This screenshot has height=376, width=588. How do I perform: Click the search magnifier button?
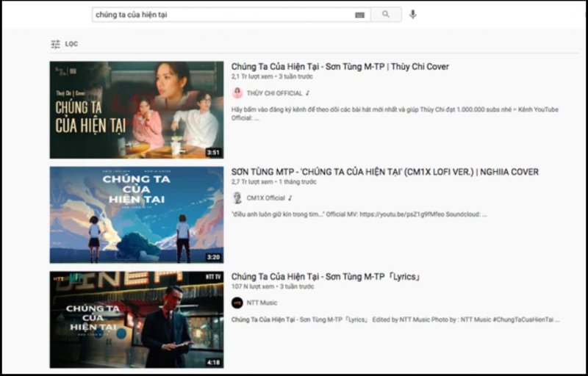point(386,15)
